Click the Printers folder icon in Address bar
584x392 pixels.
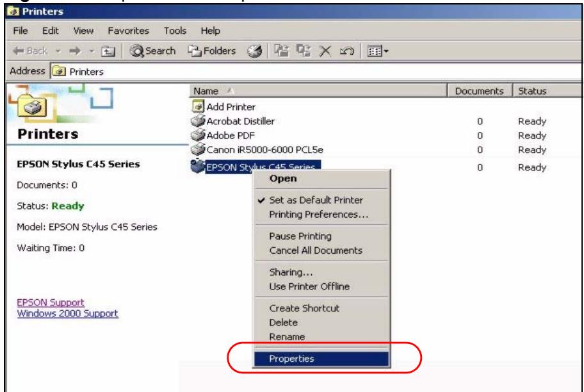[x=59, y=71]
